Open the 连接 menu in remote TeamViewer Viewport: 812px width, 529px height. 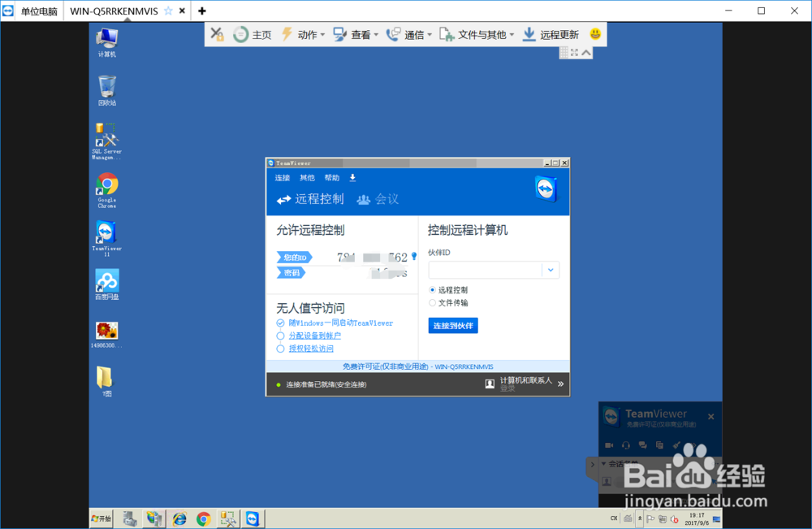(283, 178)
